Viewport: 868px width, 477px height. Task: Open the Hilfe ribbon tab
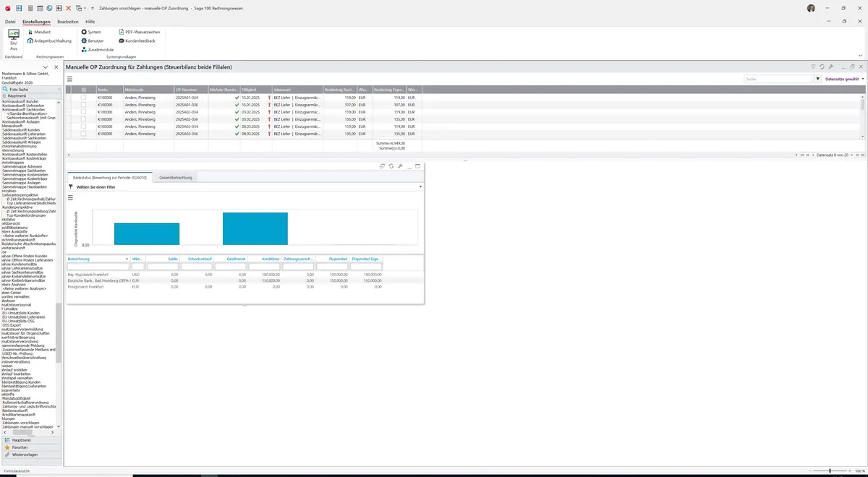coord(90,22)
